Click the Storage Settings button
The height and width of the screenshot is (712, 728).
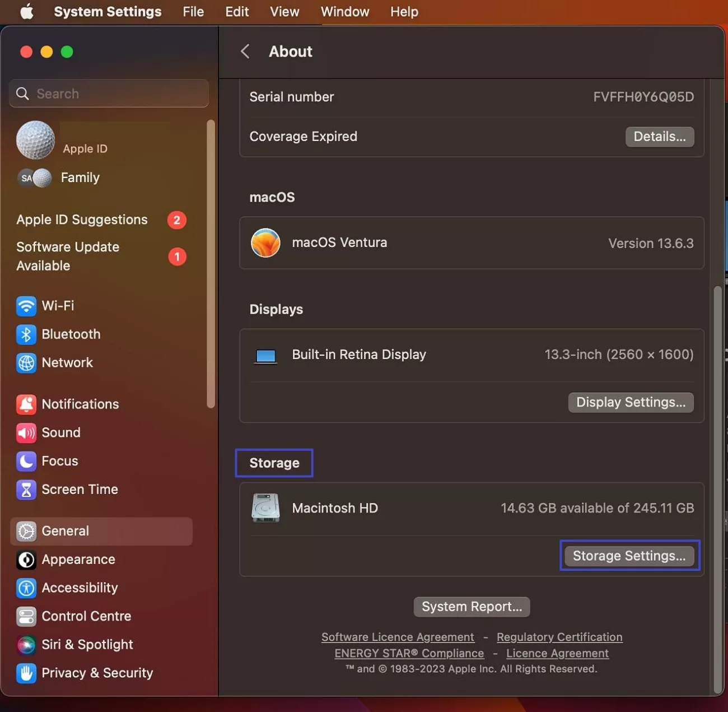[629, 556]
